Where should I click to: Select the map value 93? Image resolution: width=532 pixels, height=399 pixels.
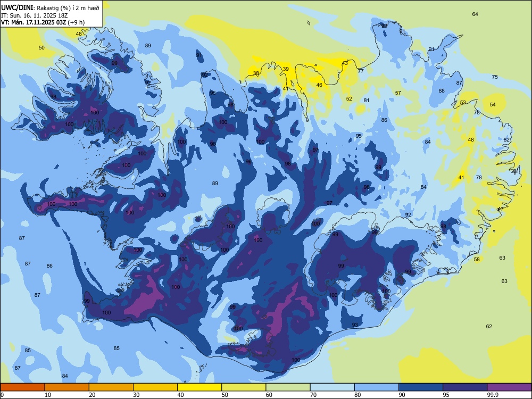[x=354, y=325]
